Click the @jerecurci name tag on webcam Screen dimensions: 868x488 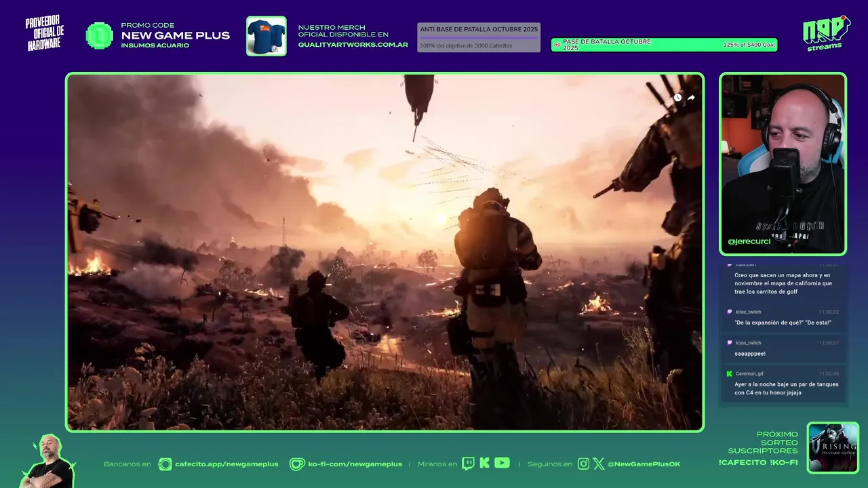pos(749,242)
